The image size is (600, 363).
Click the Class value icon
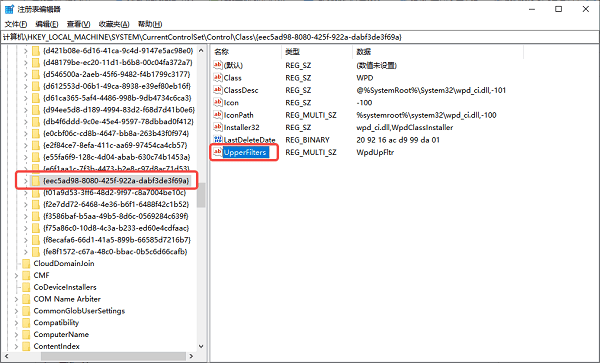(x=218, y=78)
